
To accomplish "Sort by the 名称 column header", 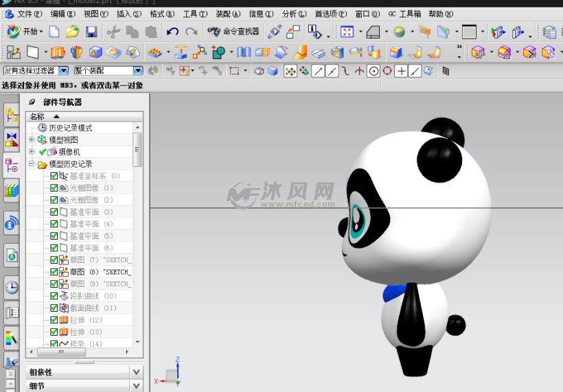I will [84, 116].
